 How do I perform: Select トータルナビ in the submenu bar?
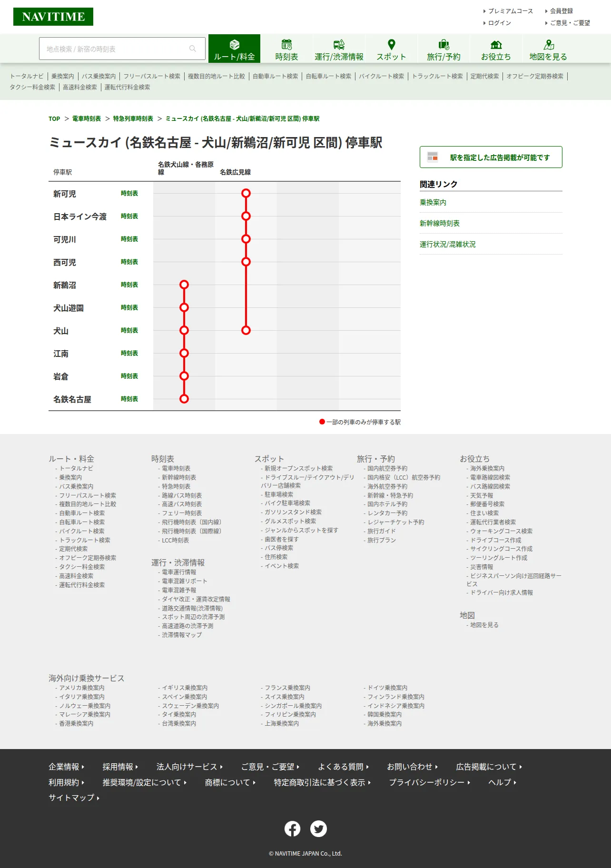point(27,76)
